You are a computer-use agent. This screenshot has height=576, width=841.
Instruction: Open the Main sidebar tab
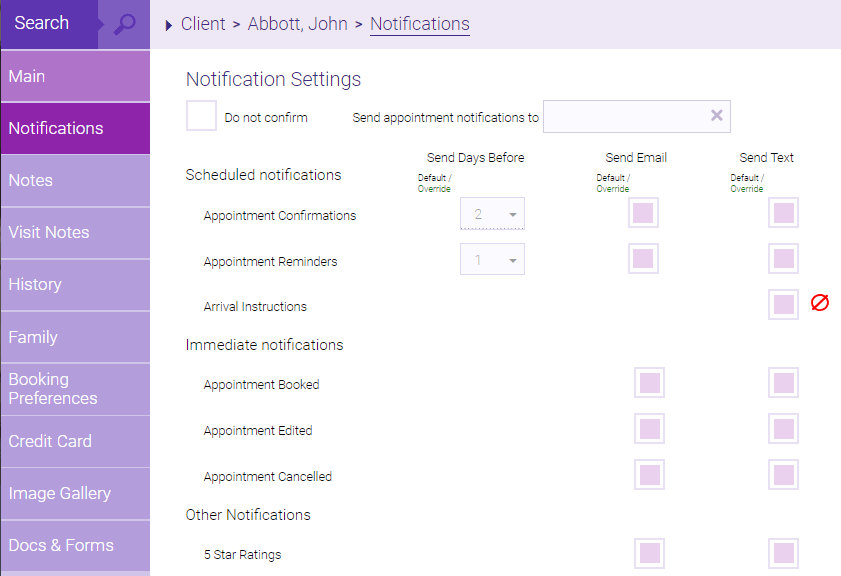(76, 76)
